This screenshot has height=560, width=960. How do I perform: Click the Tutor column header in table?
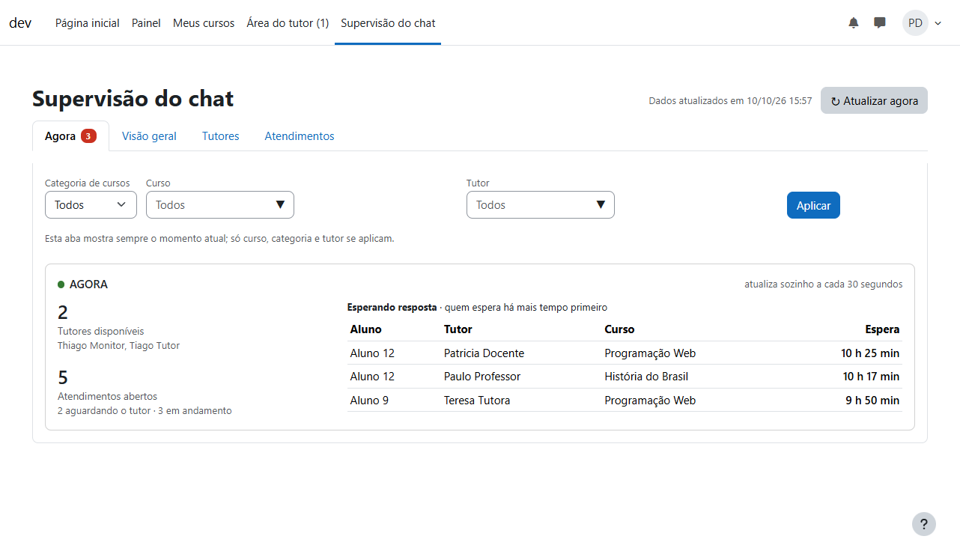tap(458, 329)
